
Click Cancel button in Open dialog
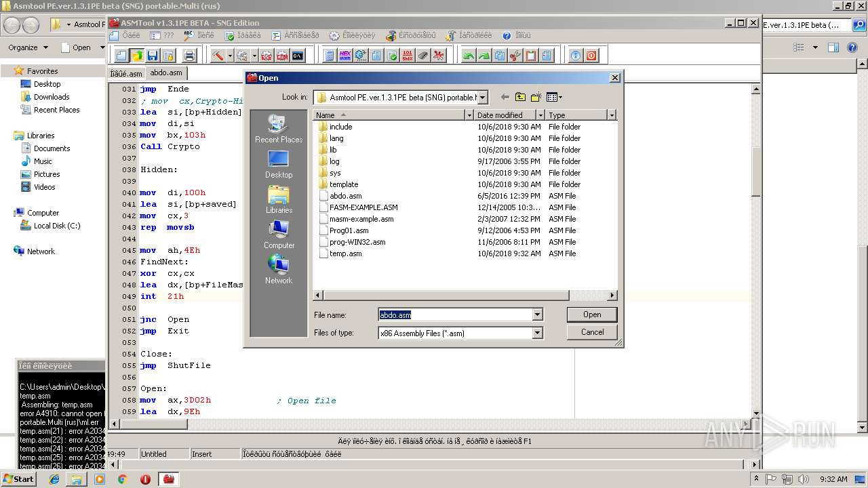coord(592,332)
